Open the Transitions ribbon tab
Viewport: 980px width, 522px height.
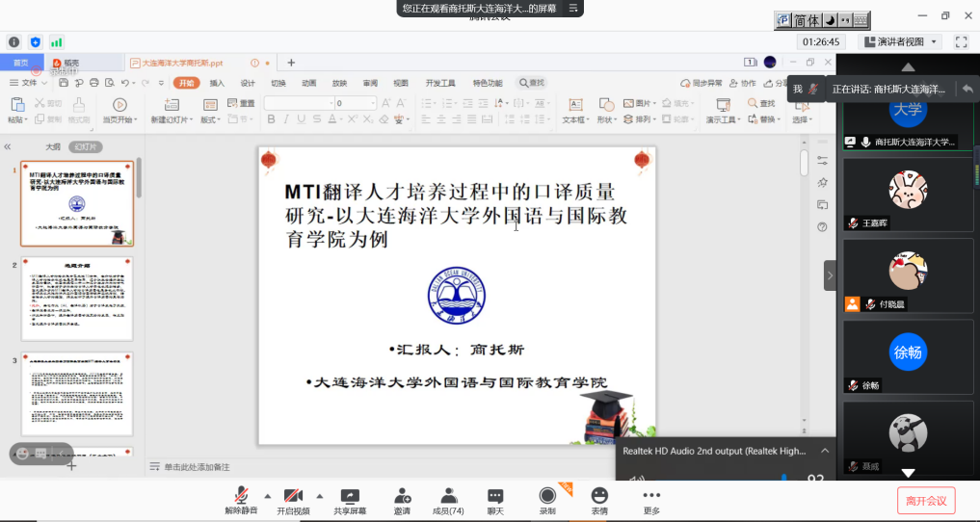pyautogui.click(x=278, y=83)
